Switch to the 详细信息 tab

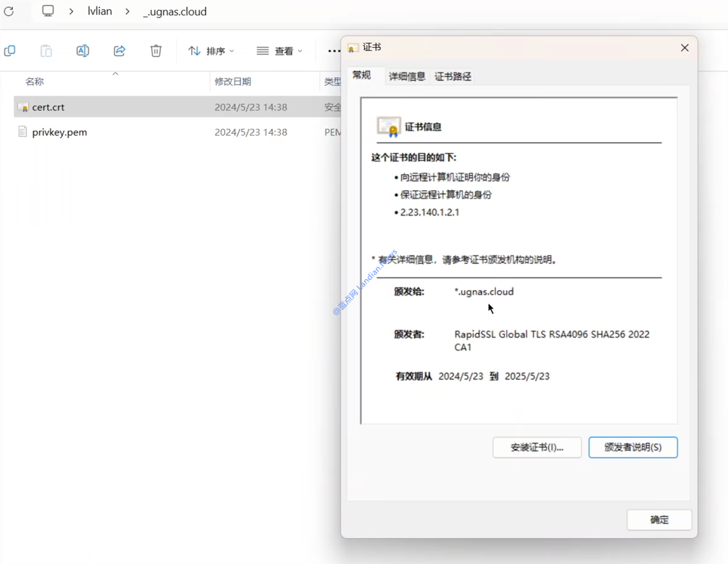[x=407, y=76]
